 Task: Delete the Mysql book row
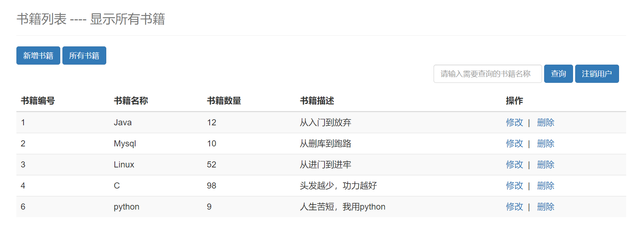click(546, 144)
